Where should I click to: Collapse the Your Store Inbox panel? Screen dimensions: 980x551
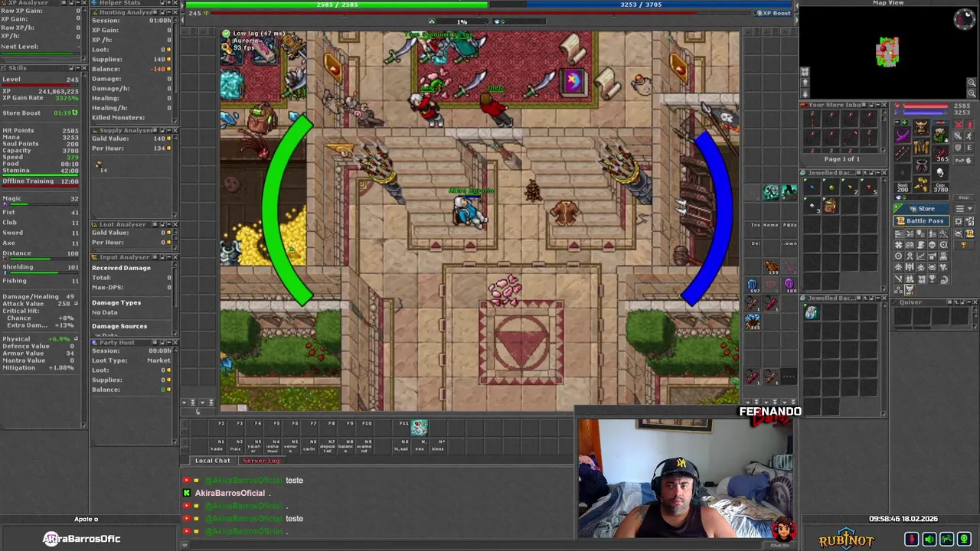(x=878, y=105)
